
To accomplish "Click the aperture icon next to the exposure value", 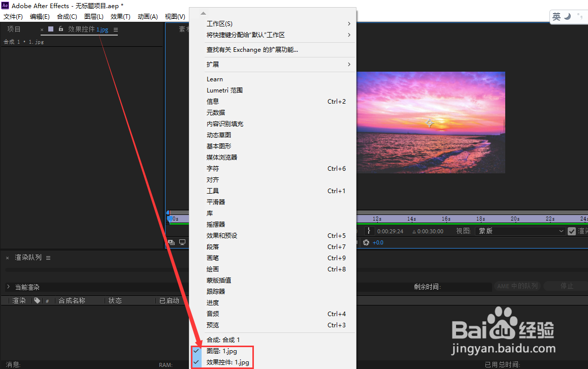I will click(366, 242).
